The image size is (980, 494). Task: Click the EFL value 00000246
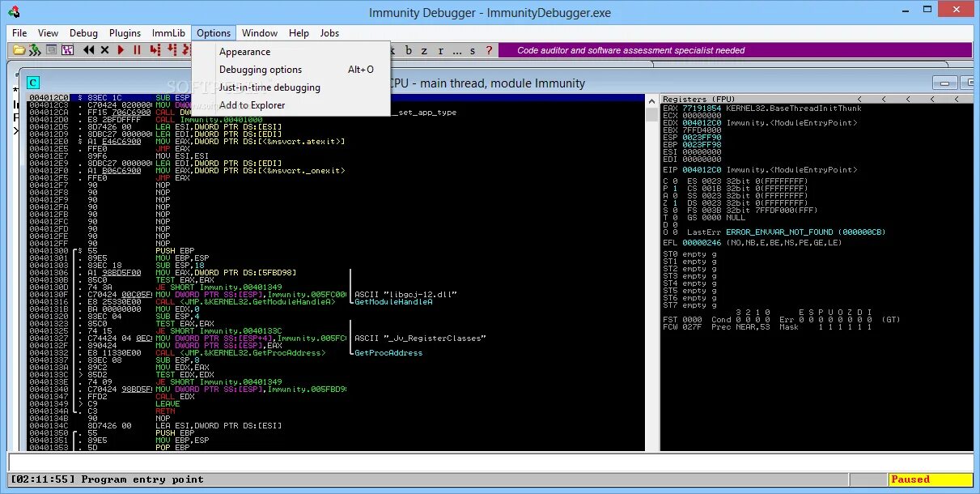(702, 242)
